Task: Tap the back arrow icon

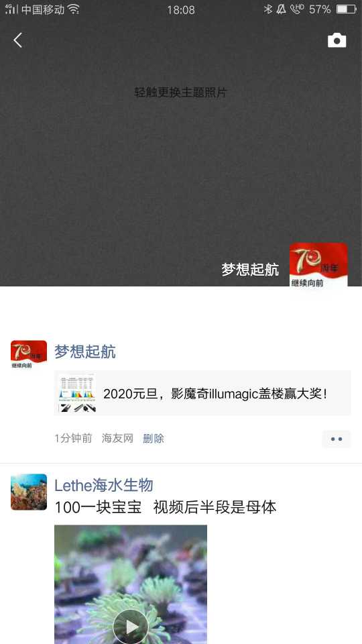Action: click(17, 40)
